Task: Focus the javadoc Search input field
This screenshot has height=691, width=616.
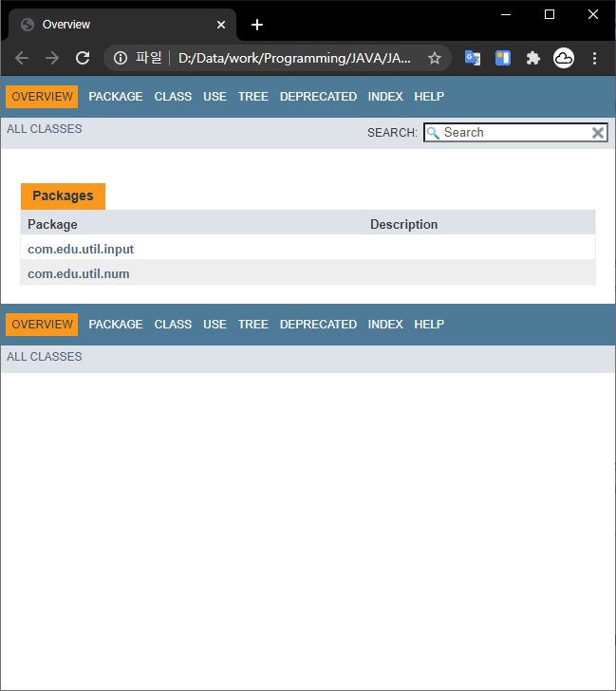Action: pos(515,133)
